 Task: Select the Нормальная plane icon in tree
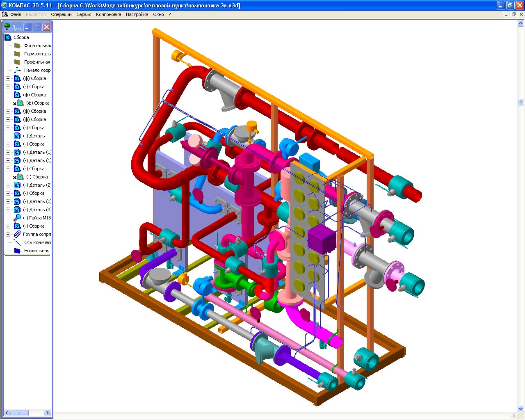point(17,251)
